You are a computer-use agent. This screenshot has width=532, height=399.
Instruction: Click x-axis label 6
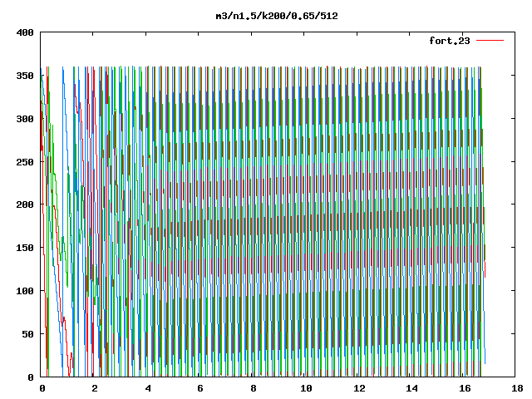(200, 388)
